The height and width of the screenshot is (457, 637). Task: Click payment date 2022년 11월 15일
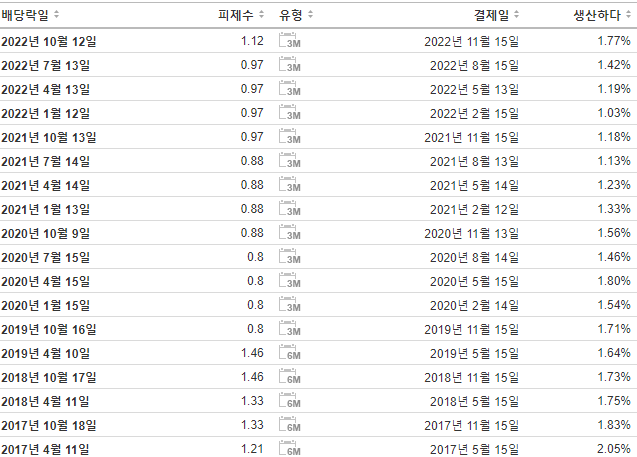point(472,41)
